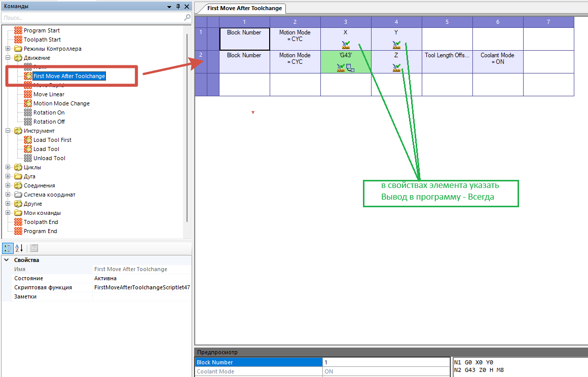Expand the Режимы Контроллера folder
This screenshot has height=377, width=588.
pyautogui.click(x=8, y=49)
